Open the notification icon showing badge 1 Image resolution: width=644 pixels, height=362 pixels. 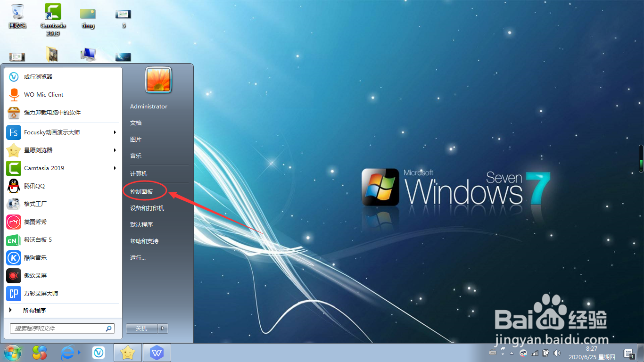tap(628, 354)
